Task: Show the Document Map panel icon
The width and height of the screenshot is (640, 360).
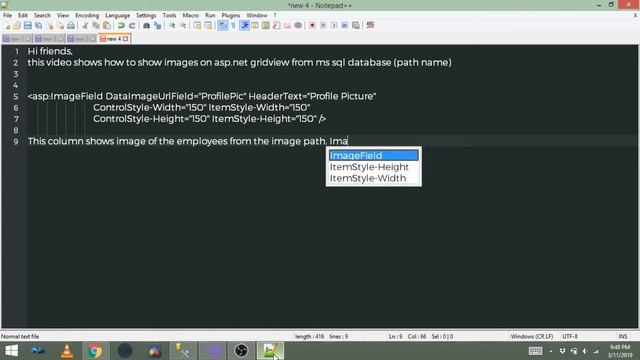Action: [x=266, y=26]
